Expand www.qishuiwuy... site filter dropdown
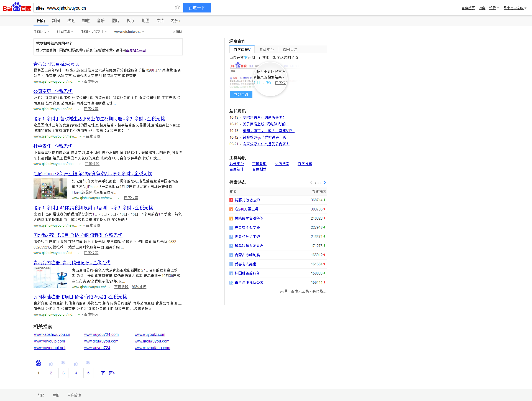The image size is (532, 401). tap(129, 32)
